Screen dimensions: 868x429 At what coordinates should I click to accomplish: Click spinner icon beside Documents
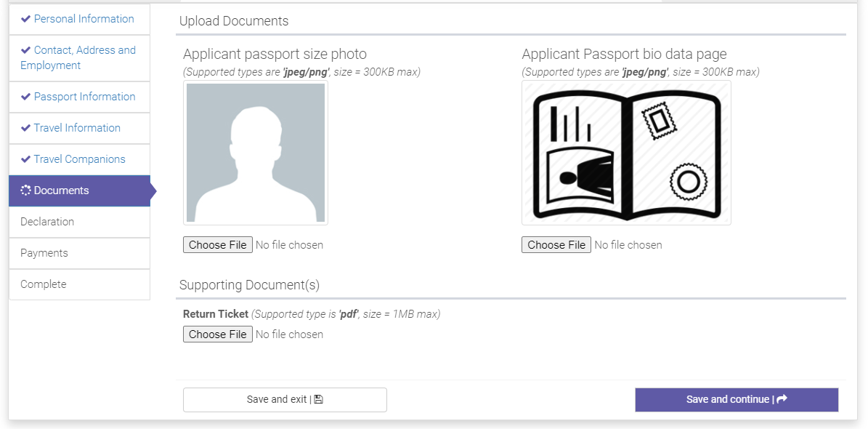[x=25, y=190]
